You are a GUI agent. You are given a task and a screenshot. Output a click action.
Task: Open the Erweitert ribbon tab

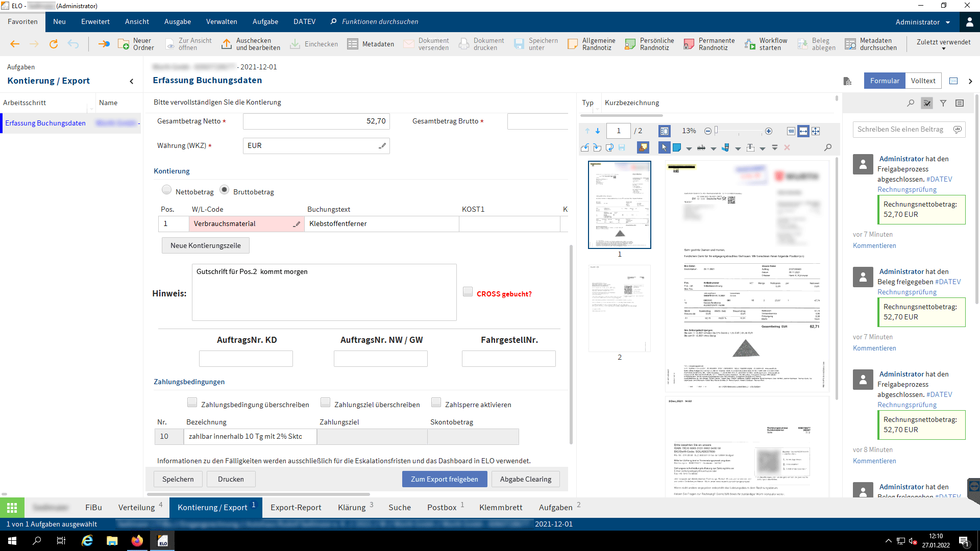pyautogui.click(x=95, y=22)
